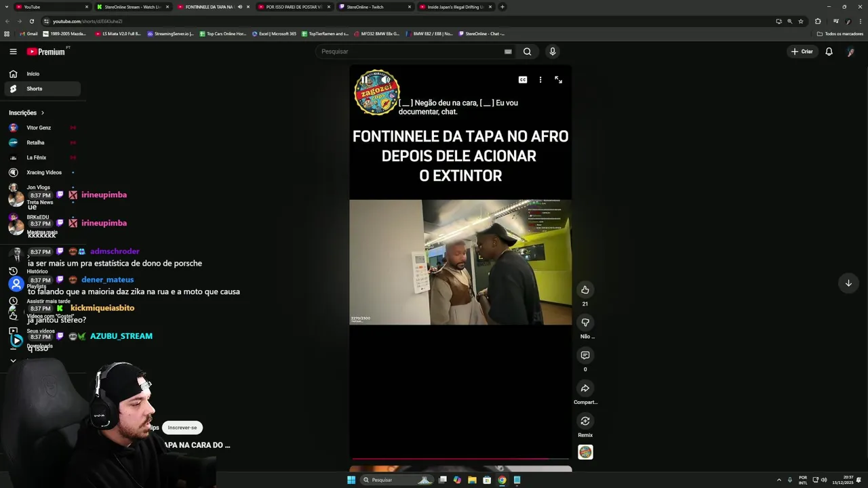Switch to the first YouTube tab
Screen dimensions: 868x488
pos(52,7)
